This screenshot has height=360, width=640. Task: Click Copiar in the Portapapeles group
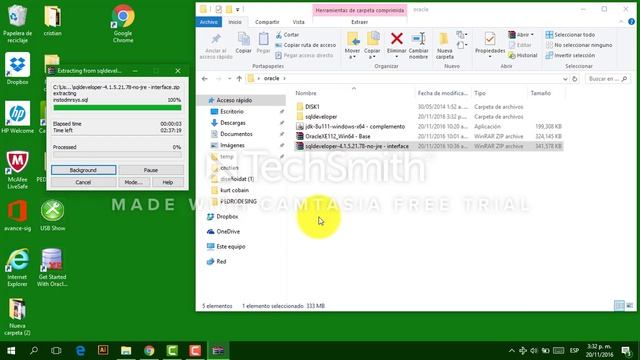pyautogui.click(x=243, y=43)
